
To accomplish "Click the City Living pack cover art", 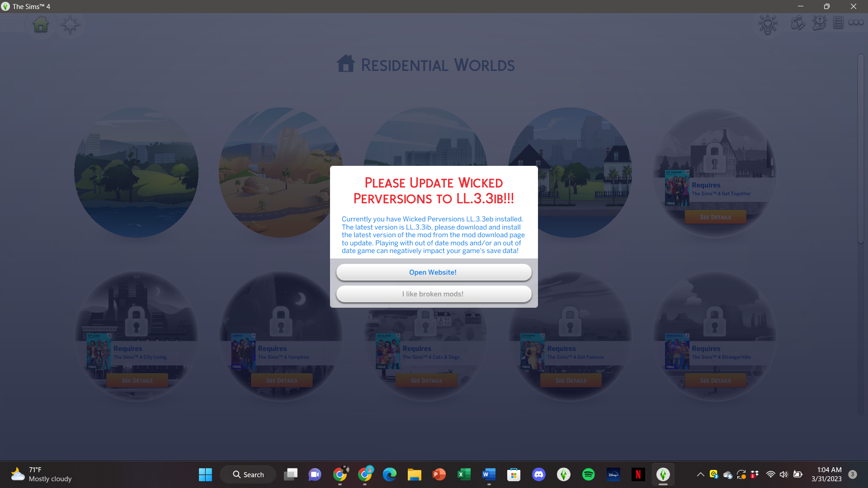I will pos(99,352).
